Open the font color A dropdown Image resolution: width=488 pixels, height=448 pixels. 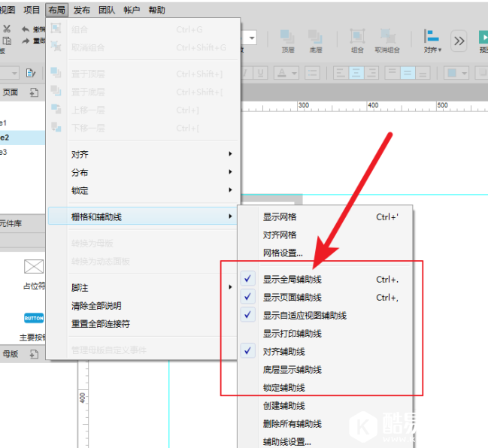[286, 73]
